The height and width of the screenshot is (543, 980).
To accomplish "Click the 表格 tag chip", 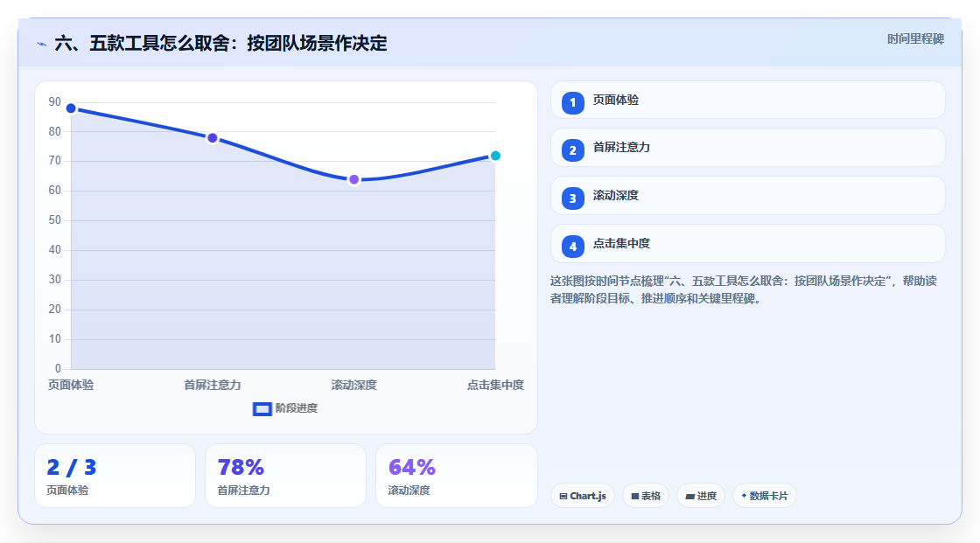I will 646,496.
